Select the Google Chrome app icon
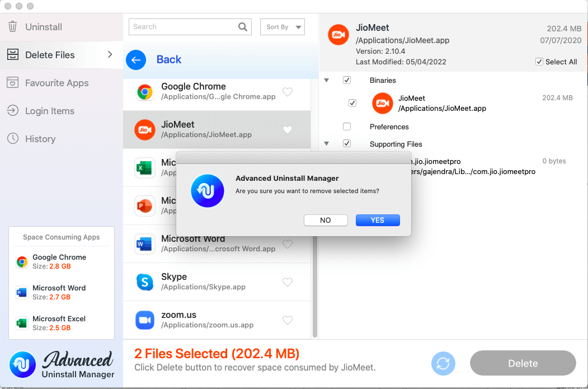Viewport: 588px width, 389px height. (x=145, y=92)
